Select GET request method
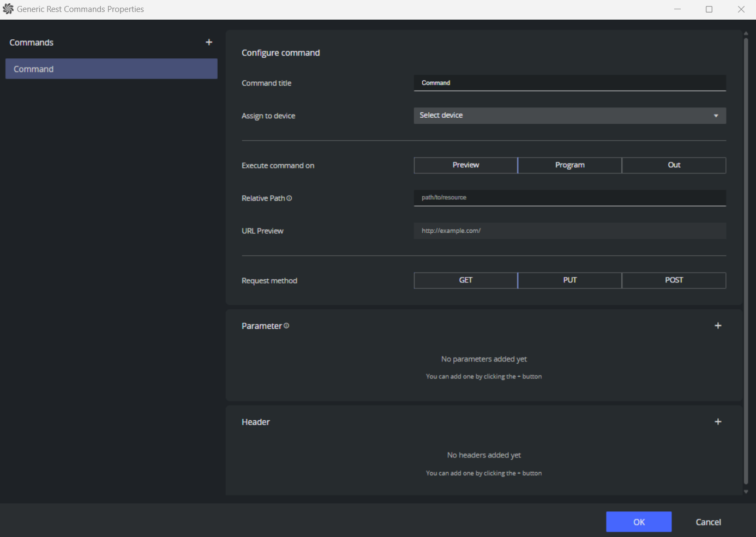 [x=465, y=280]
